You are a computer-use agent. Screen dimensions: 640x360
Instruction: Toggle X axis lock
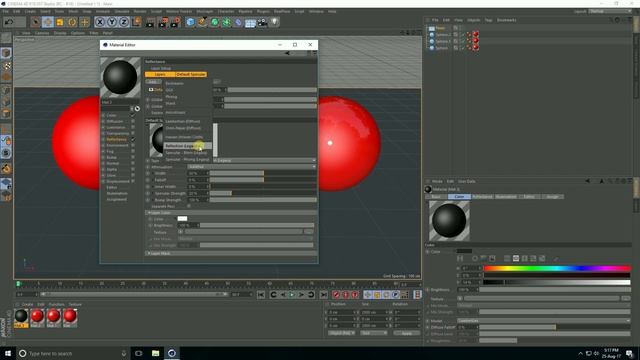coord(100,22)
